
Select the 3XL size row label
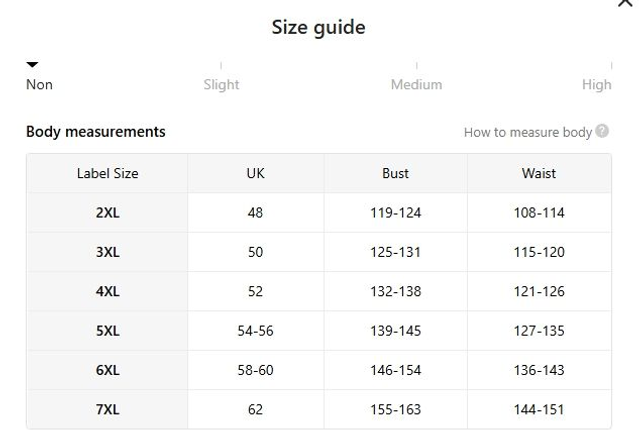pyautogui.click(x=107, y=252)
